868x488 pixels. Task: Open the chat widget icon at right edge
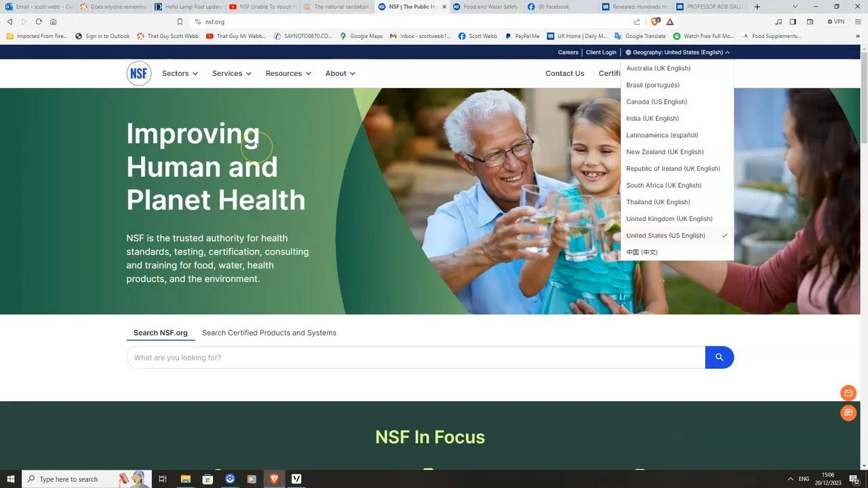click(x=848, y=413)
